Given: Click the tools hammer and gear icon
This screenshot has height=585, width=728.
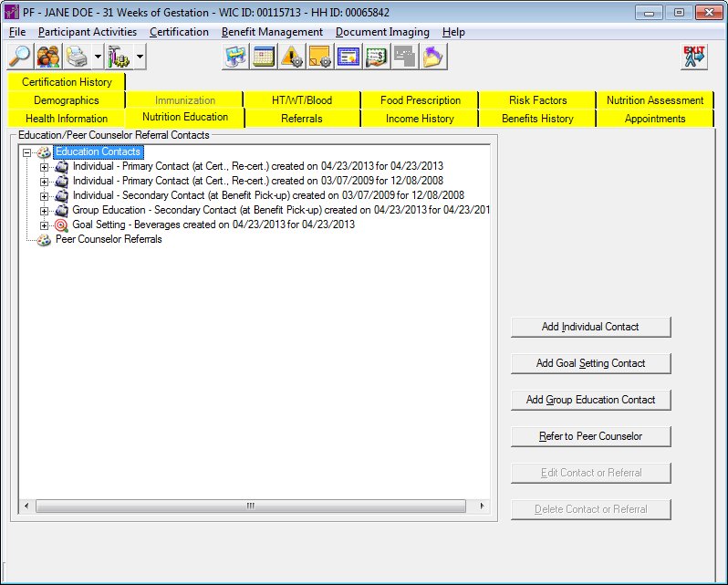Looking at the screenshot, I should [119, 57].
